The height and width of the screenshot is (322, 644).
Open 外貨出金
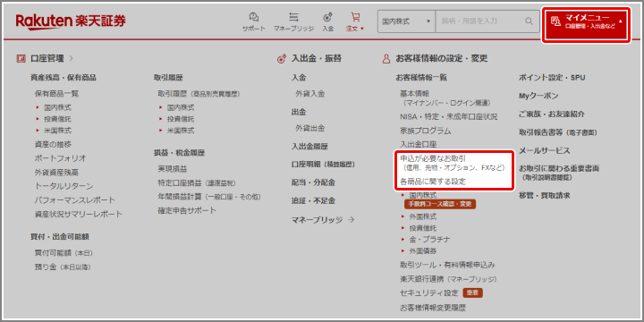point(310,128)
